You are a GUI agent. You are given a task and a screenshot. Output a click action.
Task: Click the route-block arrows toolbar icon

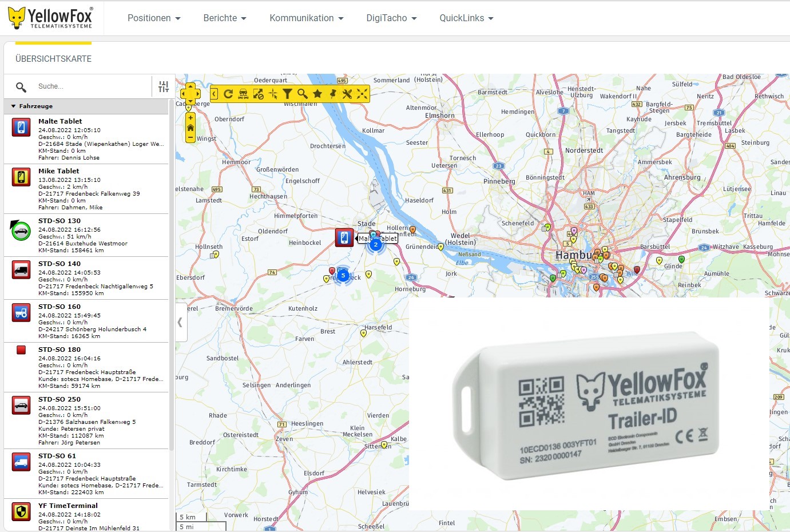(x=258, y=94)
